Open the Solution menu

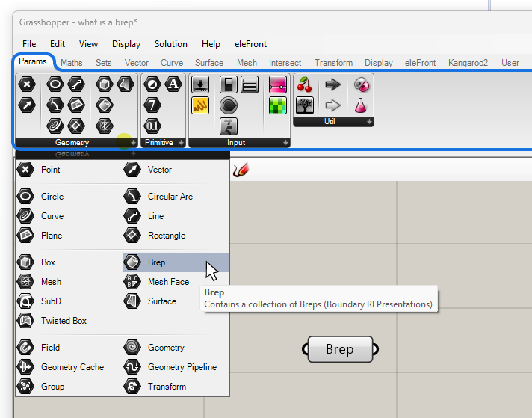pos(171,44)
